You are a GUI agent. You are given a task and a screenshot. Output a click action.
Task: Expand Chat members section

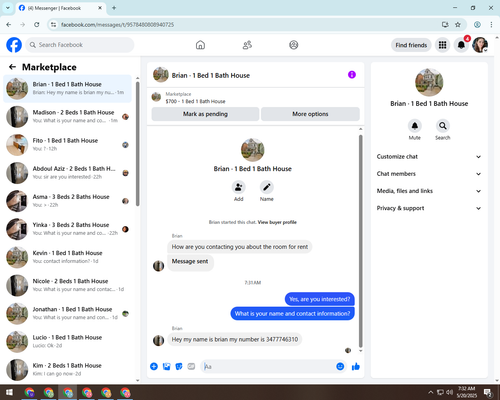click(x=429, y=174)
